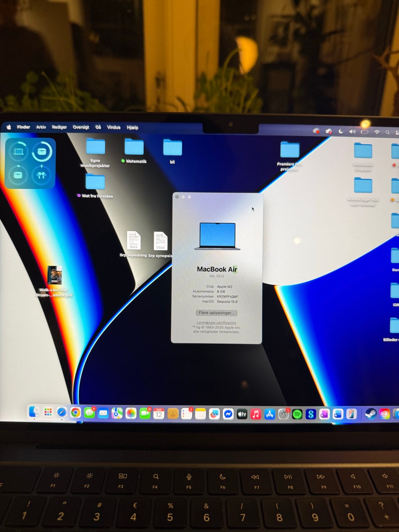Open the Hjælp menu
Viewport: 399px width, 532px height.
[x=133, y=128]
